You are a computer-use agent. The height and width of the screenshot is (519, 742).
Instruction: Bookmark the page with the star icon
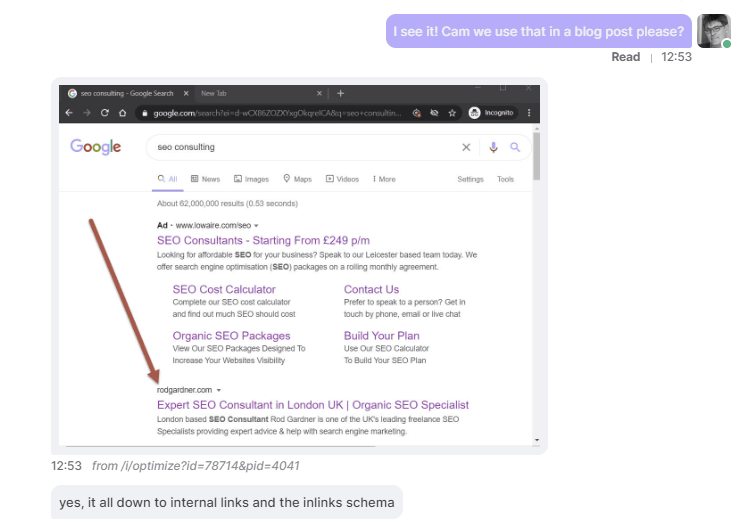(452, 113)
